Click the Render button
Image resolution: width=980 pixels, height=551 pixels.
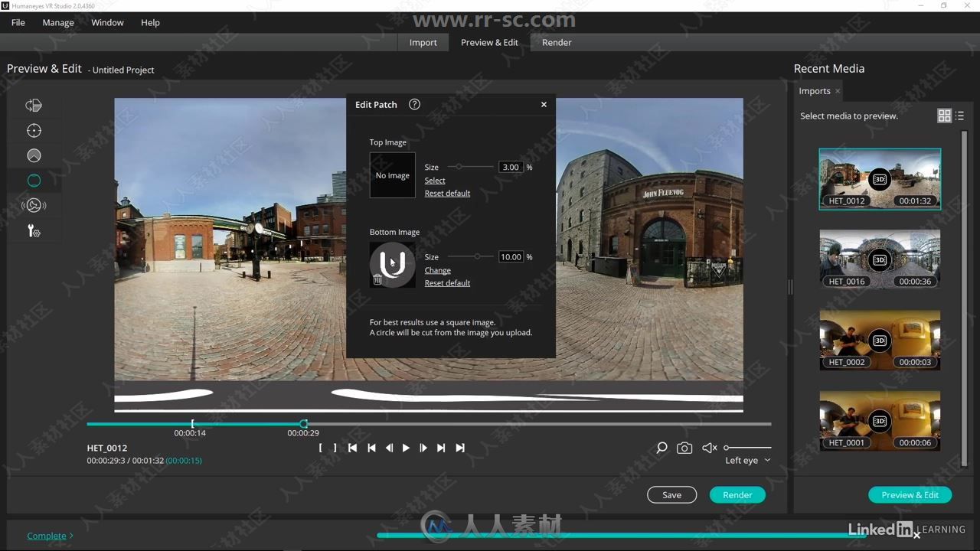[737, 495]
